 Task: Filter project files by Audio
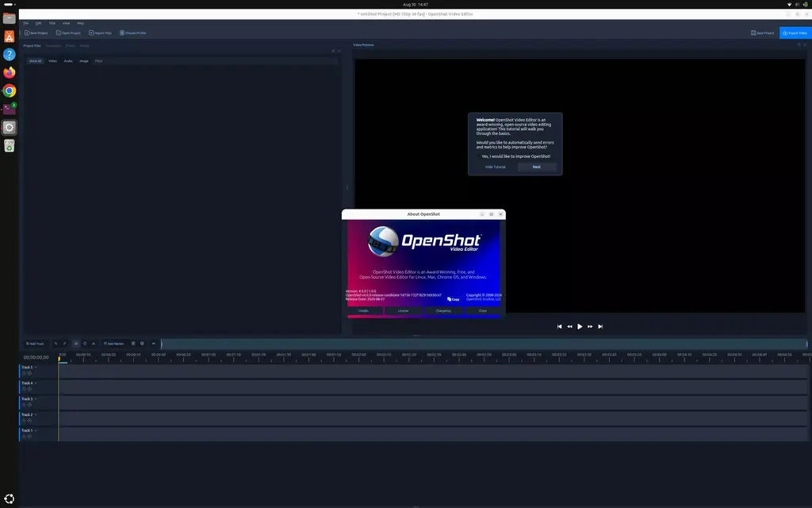tap(68, 61)
